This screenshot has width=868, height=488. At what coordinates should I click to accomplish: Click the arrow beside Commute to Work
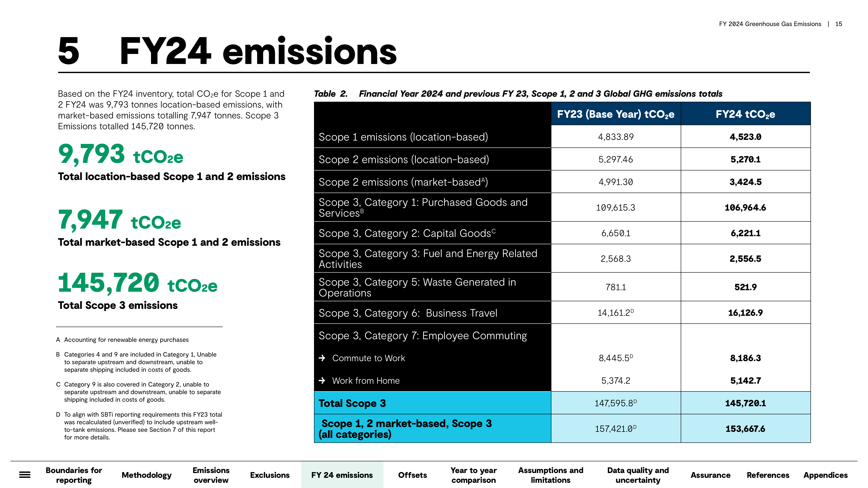click(x=322, y=358)
